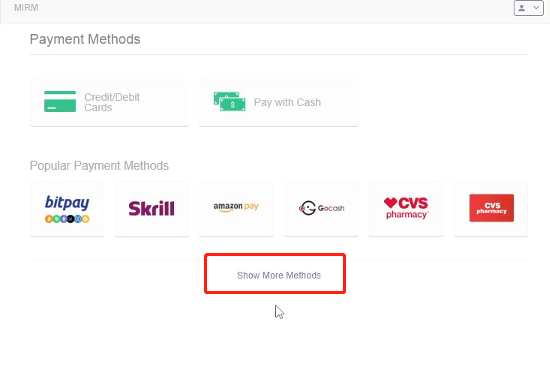Choose the Gocash payment tile
Image resolution: width=550 pixels, height=367 pixels.
click(x=321, y=209)
